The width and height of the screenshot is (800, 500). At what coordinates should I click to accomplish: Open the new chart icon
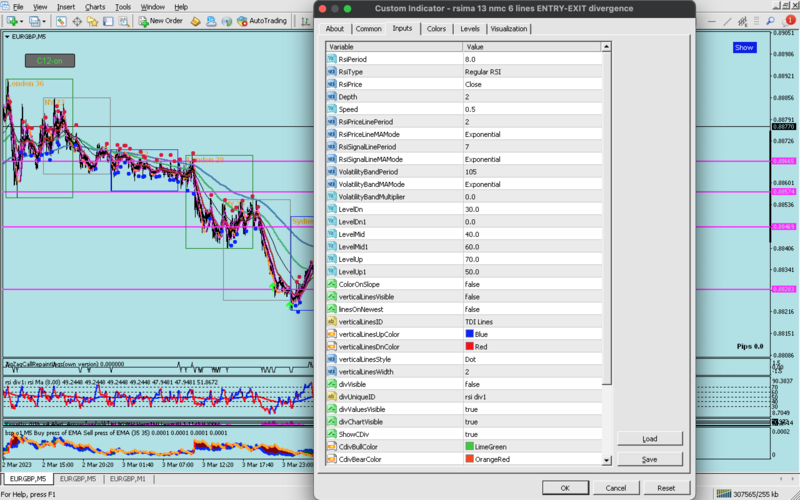[12, 20]
